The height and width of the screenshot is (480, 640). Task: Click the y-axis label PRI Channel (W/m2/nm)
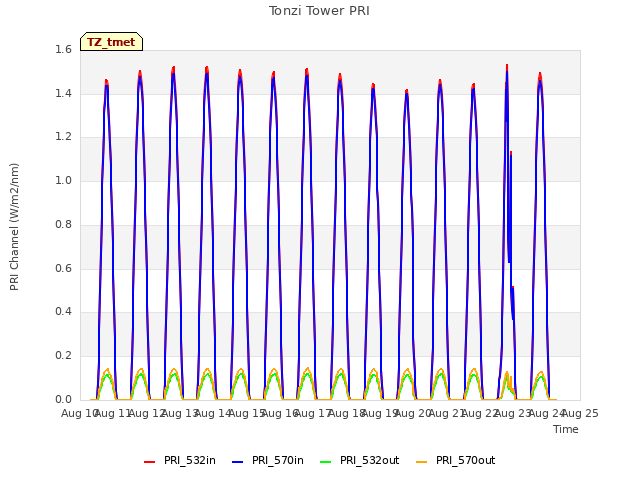click(x=14, y=227)
